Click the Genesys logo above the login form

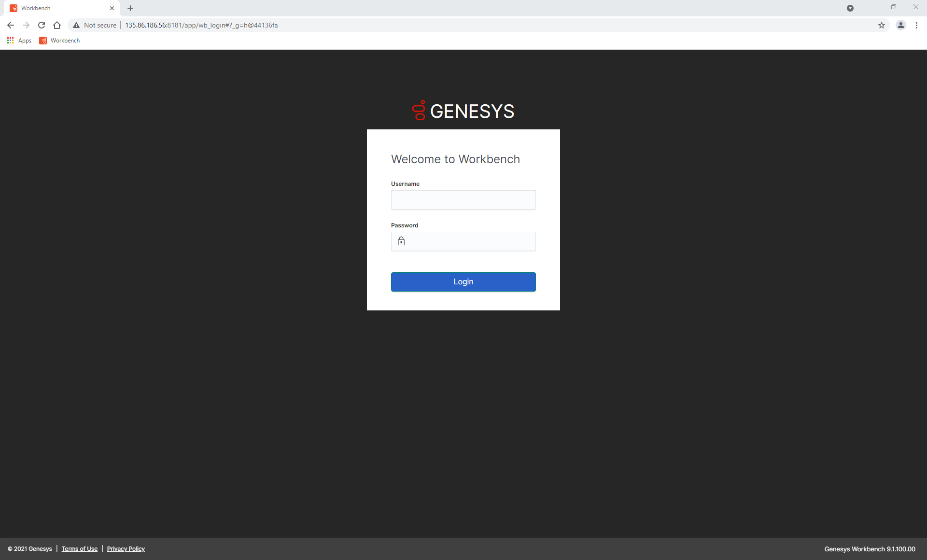coord(463,111)
